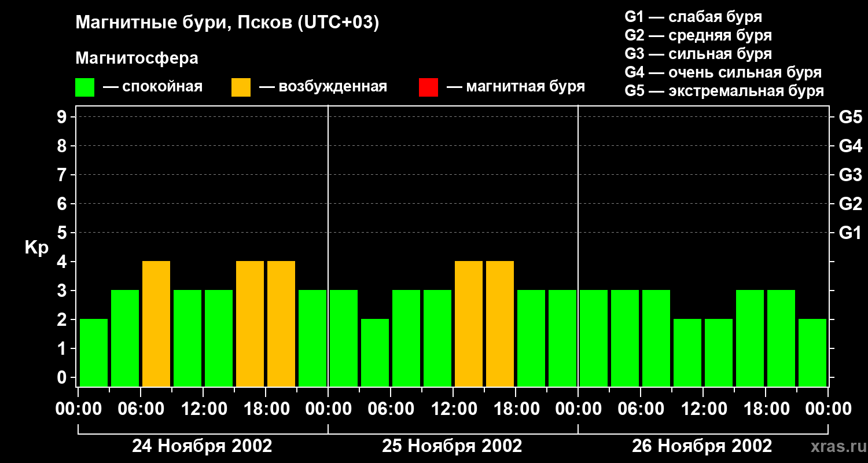
Task: Click the 'Магнитосфера' legend heading
Action: tap(137, 58)
